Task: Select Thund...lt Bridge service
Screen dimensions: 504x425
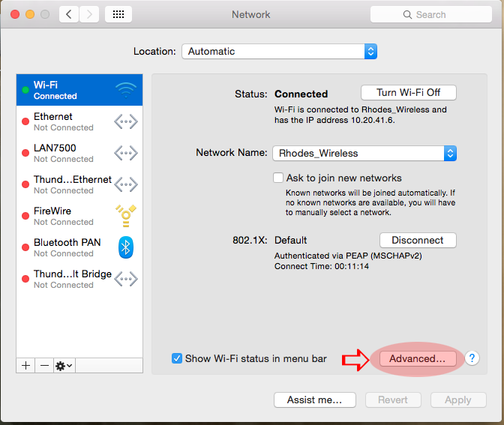Action: 79,279
